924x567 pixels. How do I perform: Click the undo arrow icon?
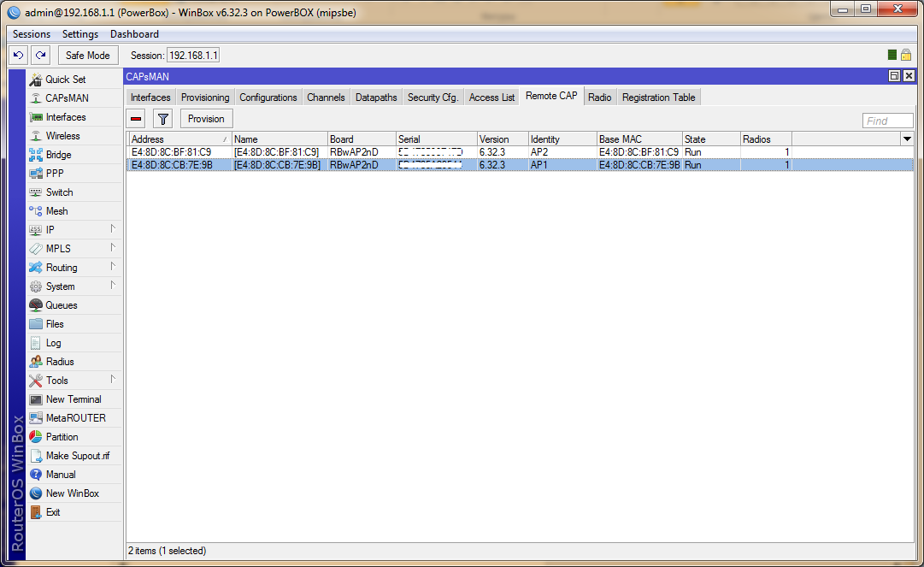coord(18,56)
